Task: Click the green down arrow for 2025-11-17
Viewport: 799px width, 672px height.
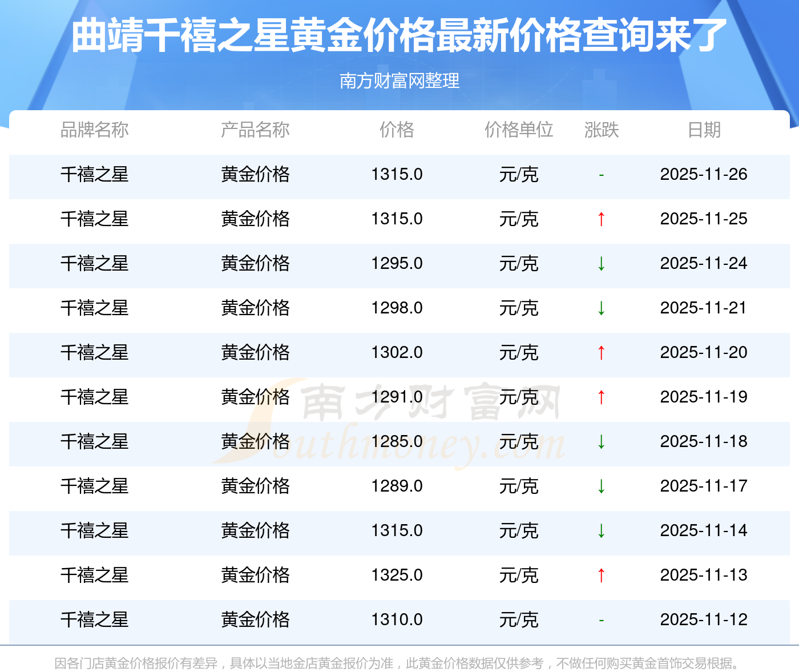Action: point(601,486)
